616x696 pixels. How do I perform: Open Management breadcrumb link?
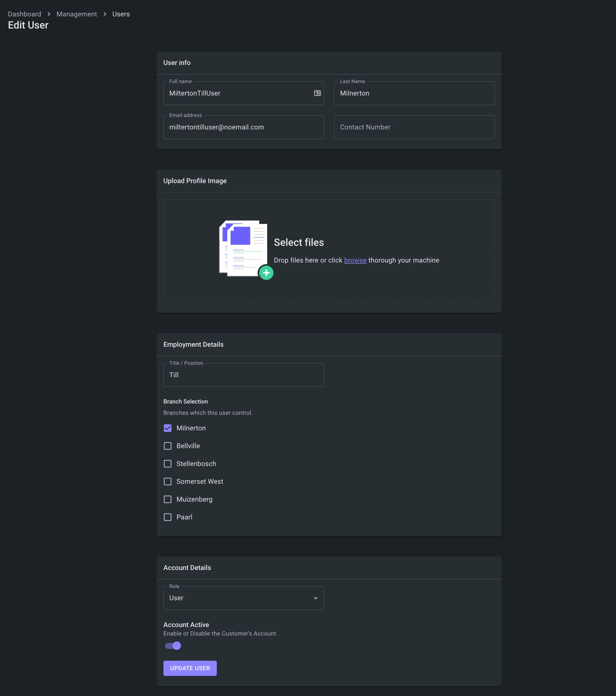(77, 14)
